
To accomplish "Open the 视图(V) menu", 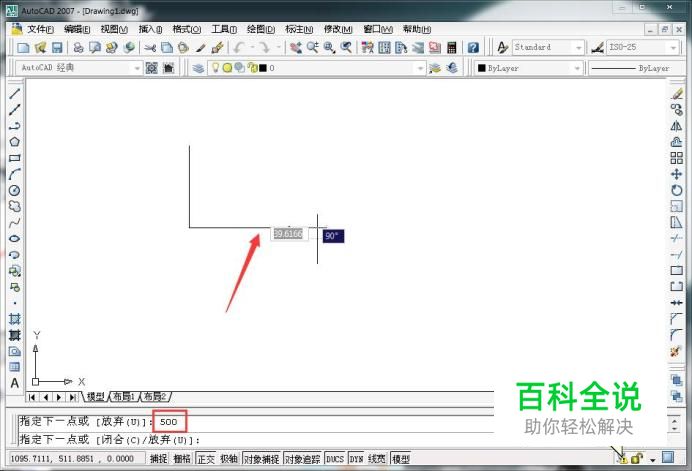I will [x=114, y=30].
